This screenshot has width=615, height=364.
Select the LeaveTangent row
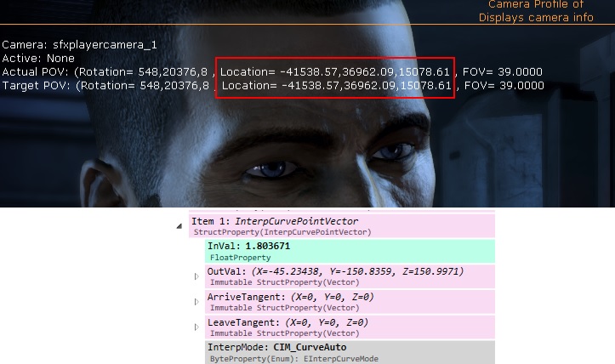[x=350, y=327]
